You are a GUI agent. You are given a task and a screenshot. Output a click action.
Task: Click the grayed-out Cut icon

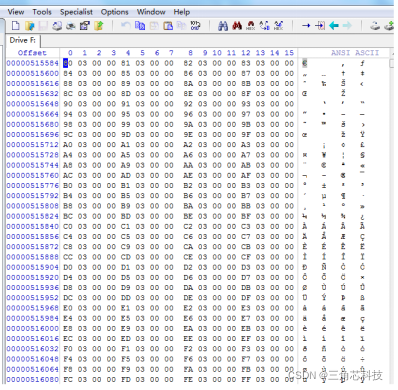pos(154,26)
